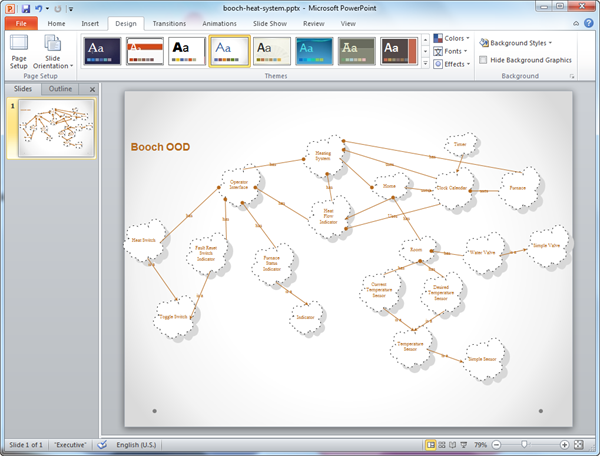Select the Furnace cloud shape
Screen dimensions: 600x456
point(518,188)
